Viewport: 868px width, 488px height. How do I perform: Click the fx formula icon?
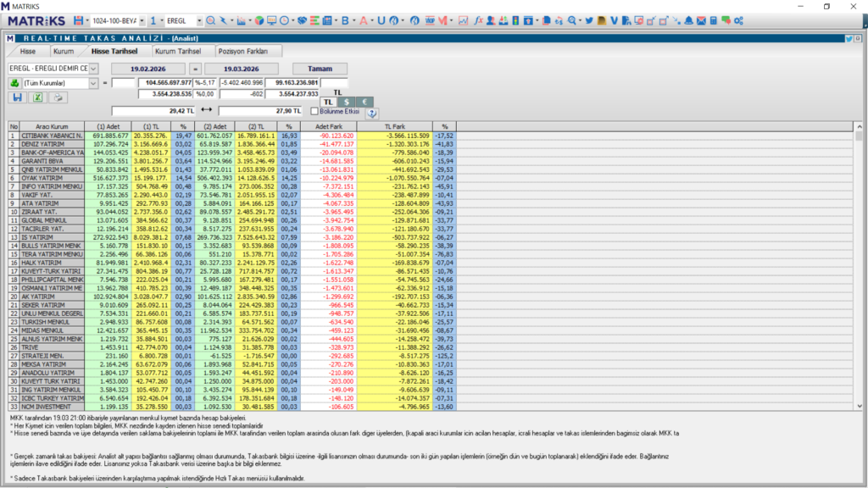(478, 20)
